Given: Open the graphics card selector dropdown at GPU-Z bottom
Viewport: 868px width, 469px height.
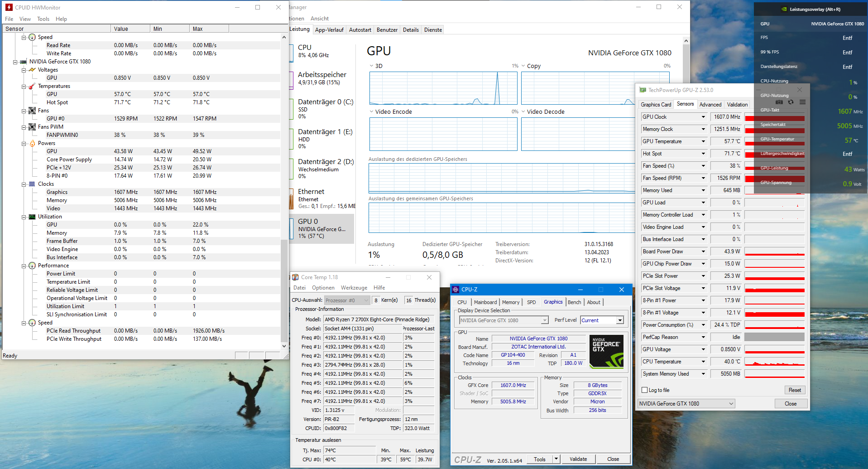Looking at the screenshot, I should [731, 404].
